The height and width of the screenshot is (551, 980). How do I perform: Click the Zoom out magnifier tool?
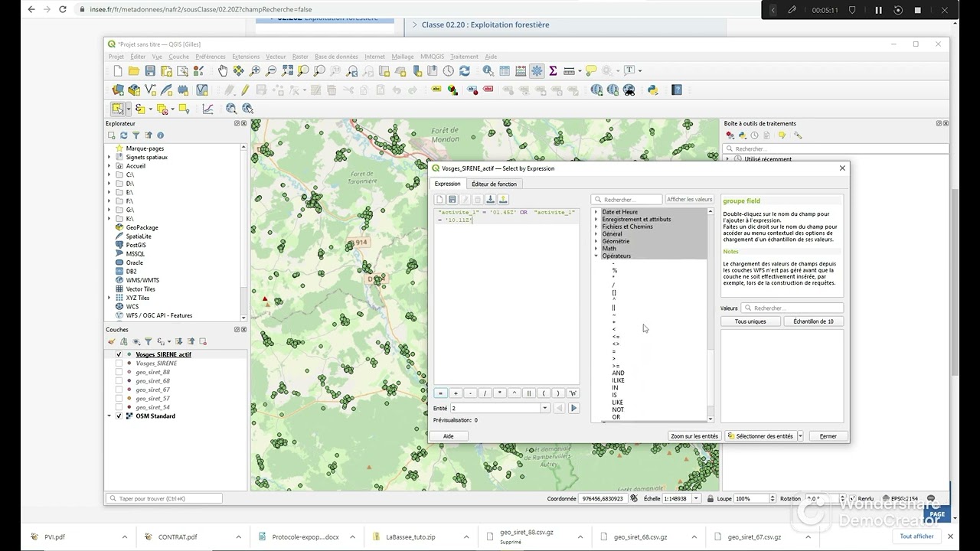coord(271,71)
